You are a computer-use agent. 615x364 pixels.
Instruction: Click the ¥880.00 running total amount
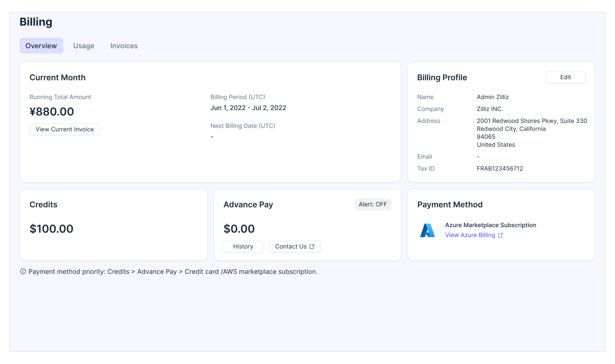pos(52,111)
